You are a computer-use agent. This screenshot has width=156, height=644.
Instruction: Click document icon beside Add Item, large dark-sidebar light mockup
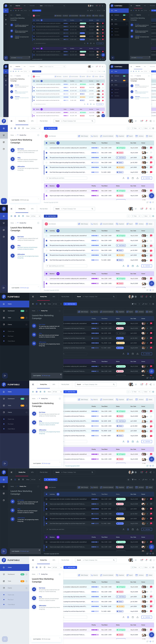tap(128, 442)
